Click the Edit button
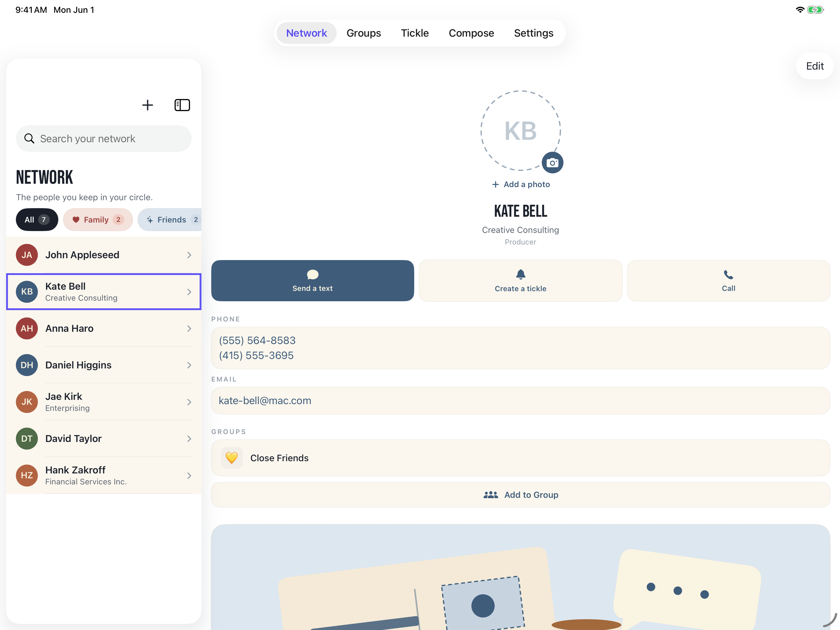This screenshot has height=630, width=840. pyautogui.click(x=815, y=66)
